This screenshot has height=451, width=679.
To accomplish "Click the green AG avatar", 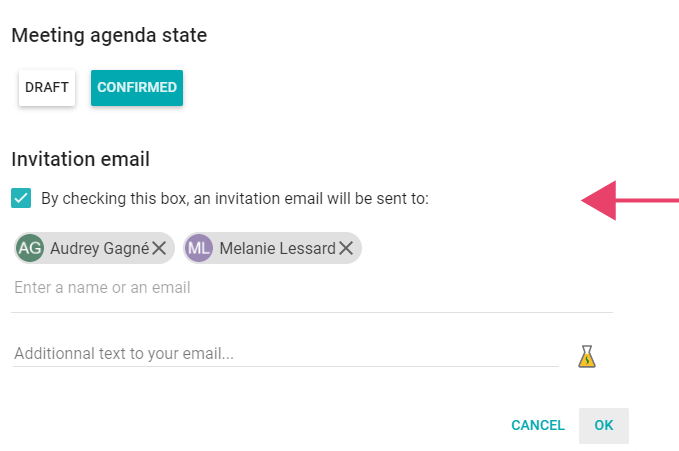I will (30, 248).
